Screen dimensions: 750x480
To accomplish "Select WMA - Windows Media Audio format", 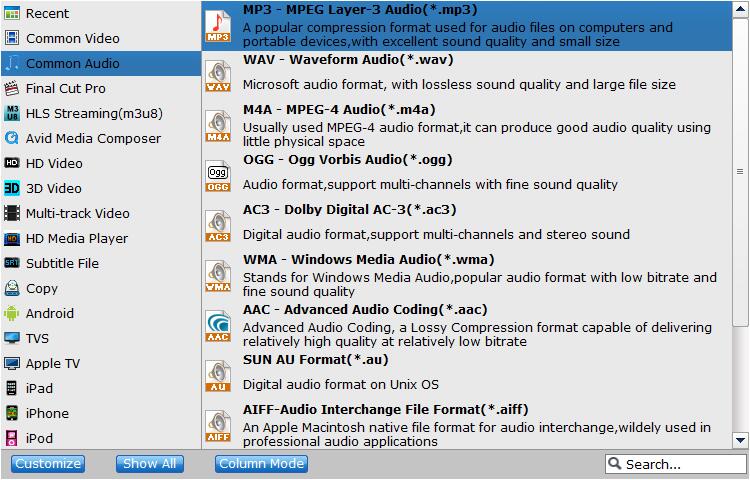I will (x=467, y=276).
